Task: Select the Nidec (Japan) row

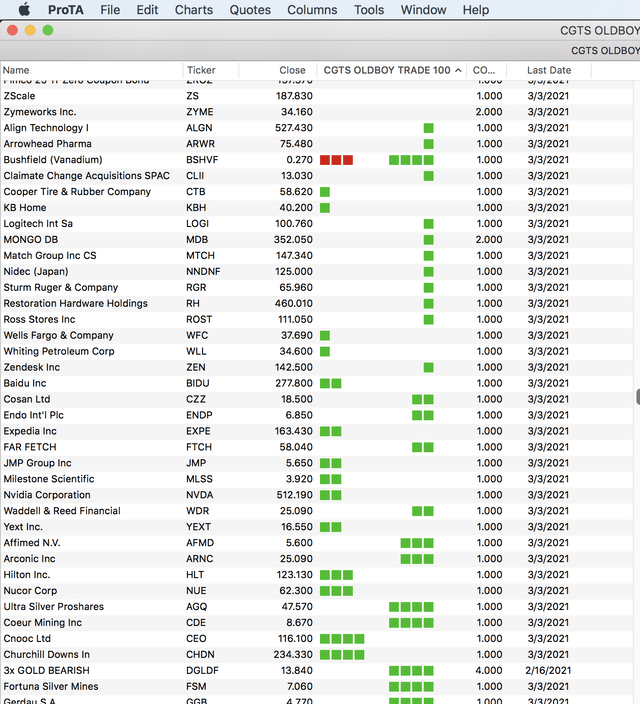Action: click(x=317, y=271)
